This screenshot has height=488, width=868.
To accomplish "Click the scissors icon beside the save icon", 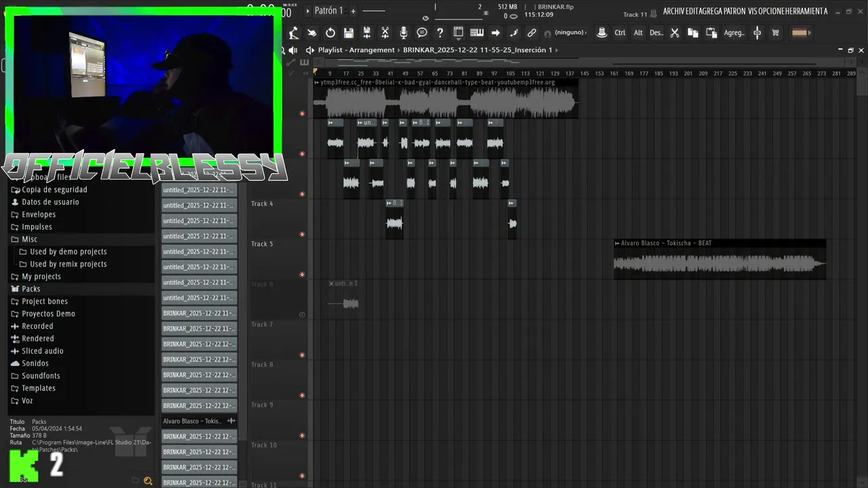I will tap(384, 33).
